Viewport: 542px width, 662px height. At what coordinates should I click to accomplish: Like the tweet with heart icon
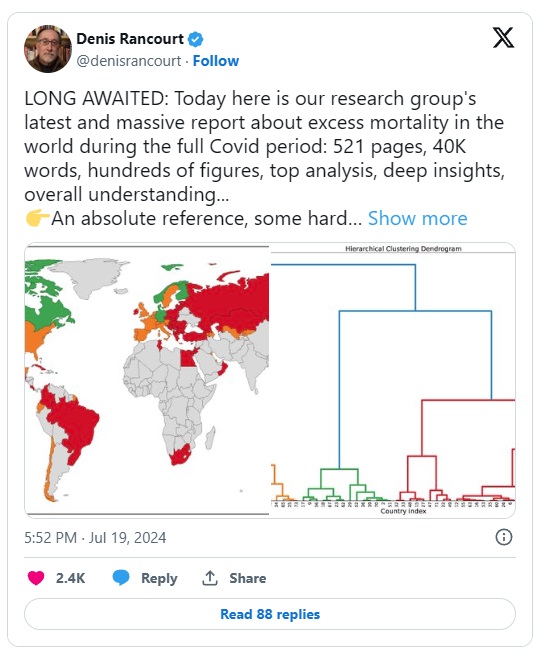36,578
